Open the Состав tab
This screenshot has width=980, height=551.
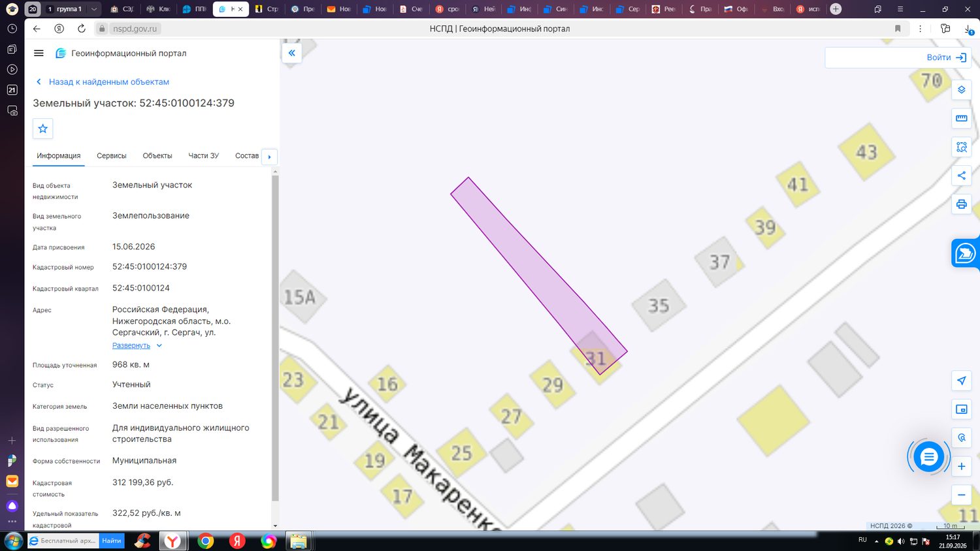click(247, 156)
